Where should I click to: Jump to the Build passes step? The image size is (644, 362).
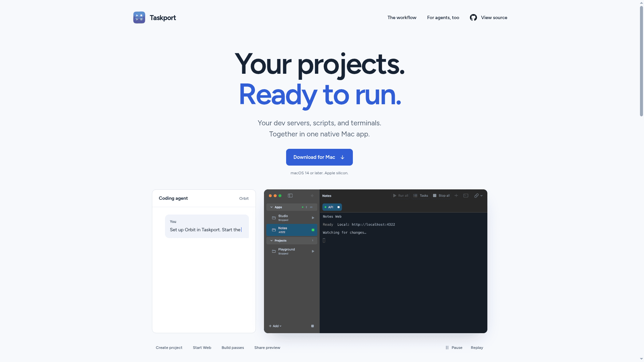[233, 348]
